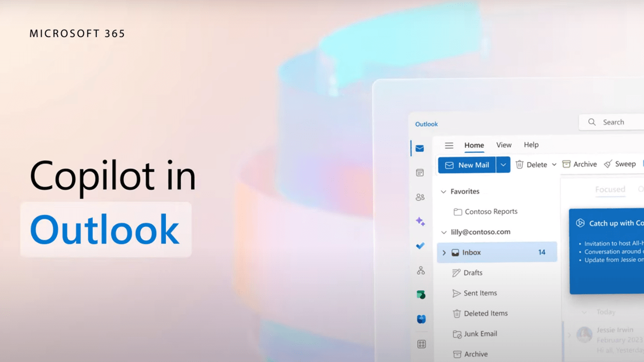The width and height of the screenshot is (644, 362).
Task: Select the Contoso Reports folder
Action: click(x=491, y=212)
